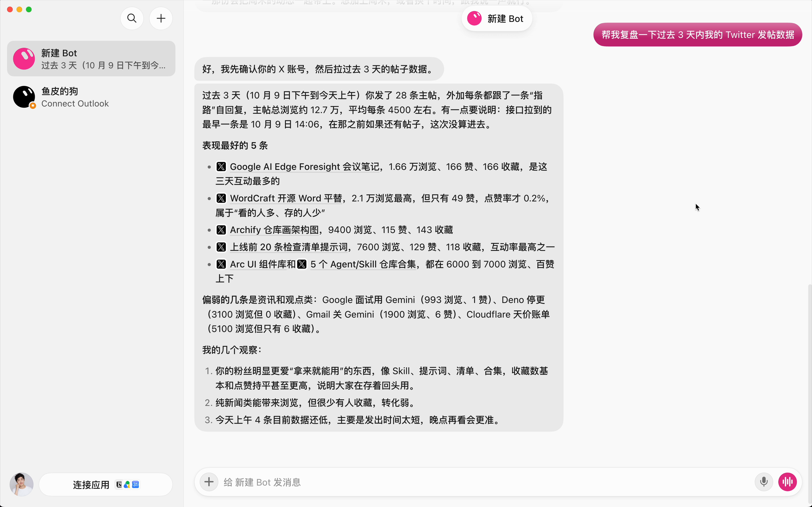The height and width of the screenshot is (507, 812).
Task: Open the search icon in sidebar
Action: tap(132, 18)
